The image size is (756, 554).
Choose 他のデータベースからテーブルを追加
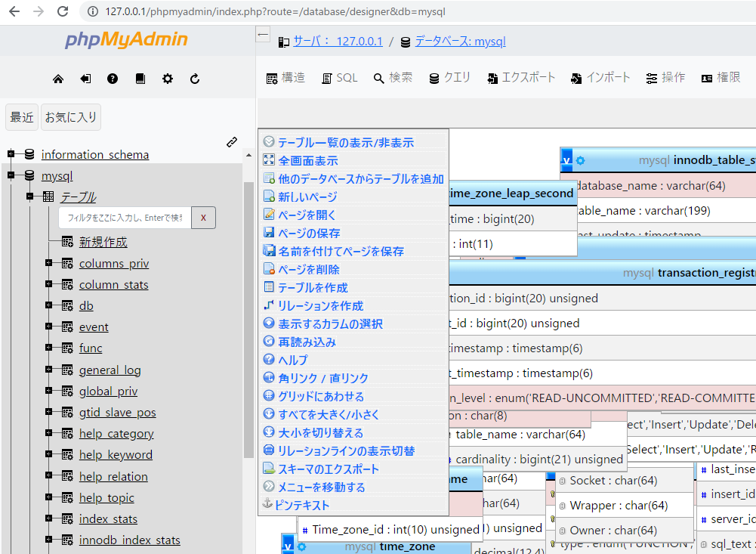(x=361, y=179)
